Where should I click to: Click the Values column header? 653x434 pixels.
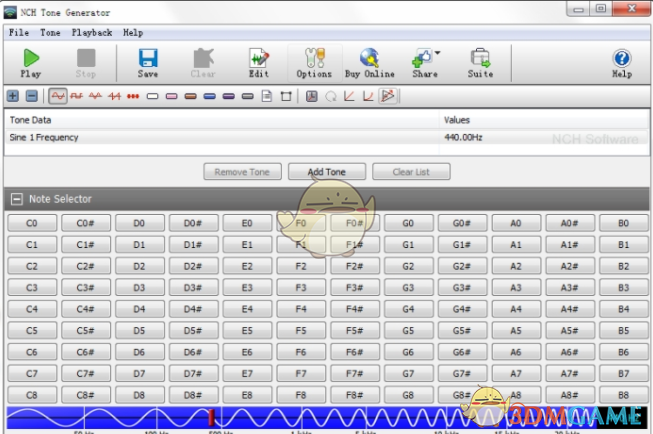(544, 120)
